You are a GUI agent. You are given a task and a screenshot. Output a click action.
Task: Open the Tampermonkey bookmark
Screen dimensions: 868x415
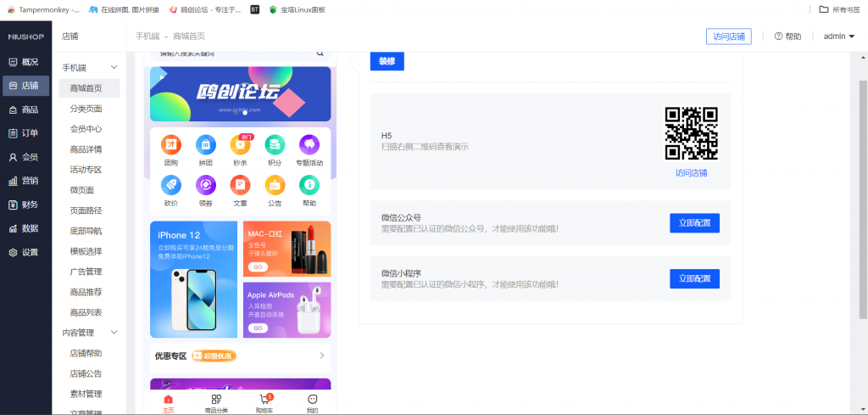pyautogui.click(x=43, y=9)
